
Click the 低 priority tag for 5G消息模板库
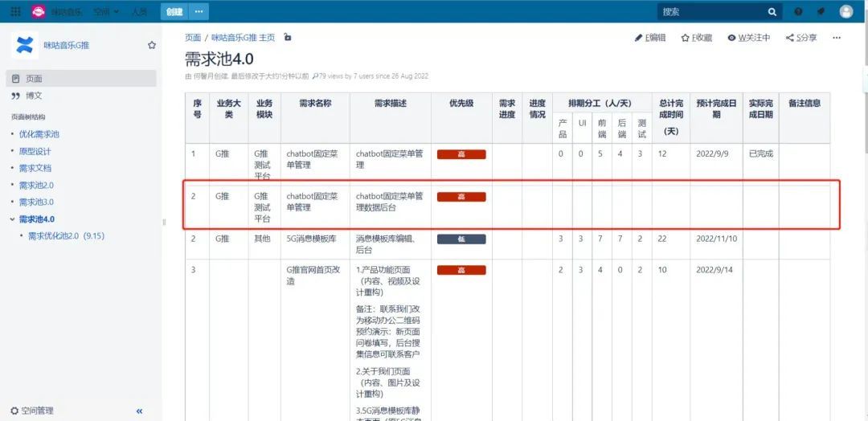click(461, 239)
